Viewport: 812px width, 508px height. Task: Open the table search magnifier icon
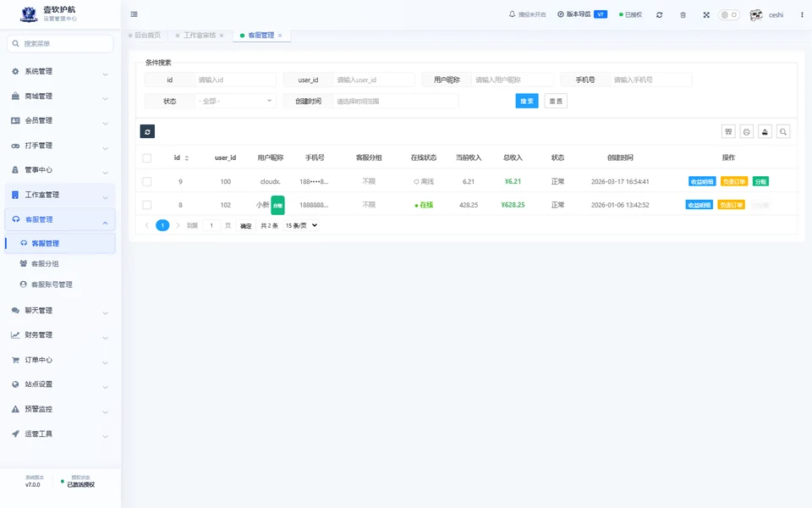coord(783,132)
